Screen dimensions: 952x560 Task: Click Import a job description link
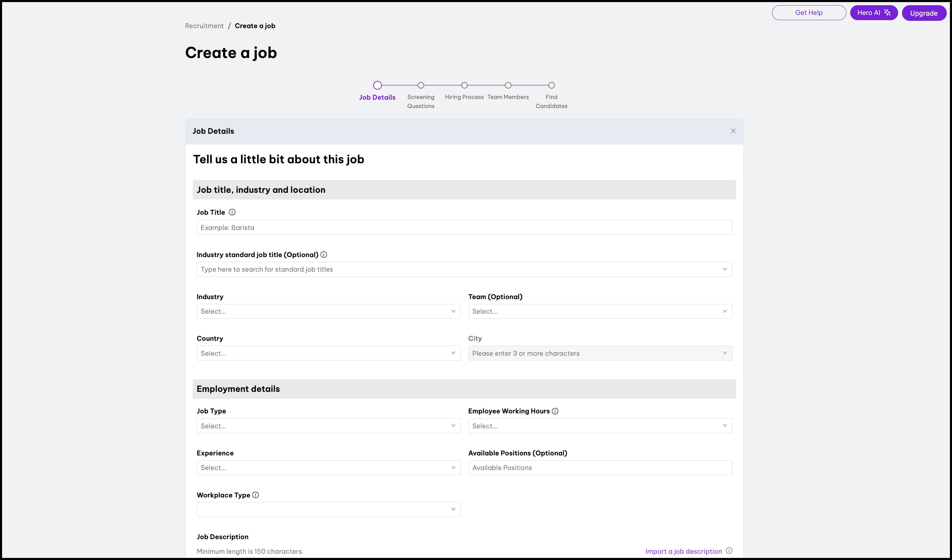[683, 551]
